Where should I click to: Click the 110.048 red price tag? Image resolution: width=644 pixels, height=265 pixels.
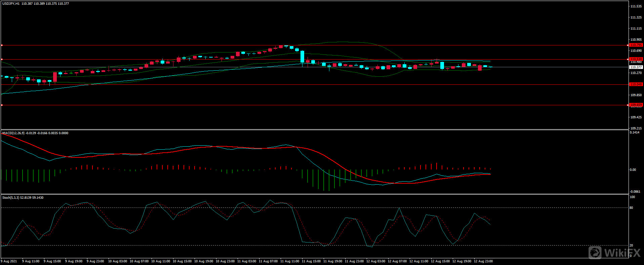click(636, 84)
